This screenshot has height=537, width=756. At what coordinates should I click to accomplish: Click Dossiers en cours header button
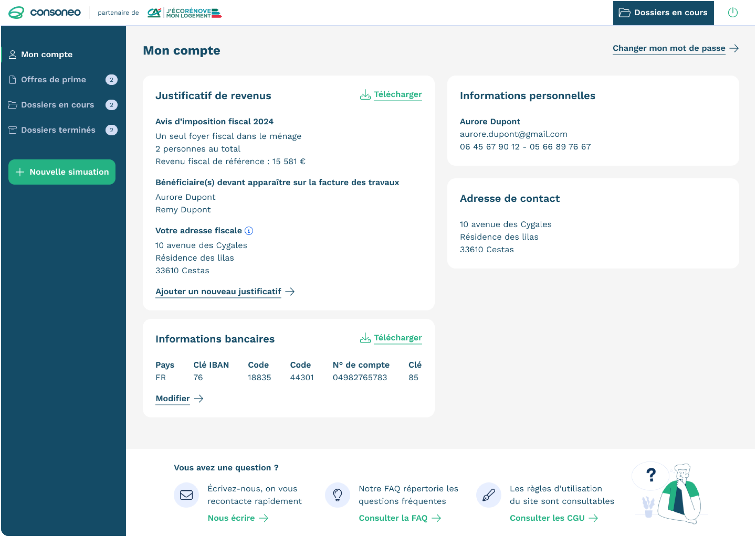coord(663,13)
